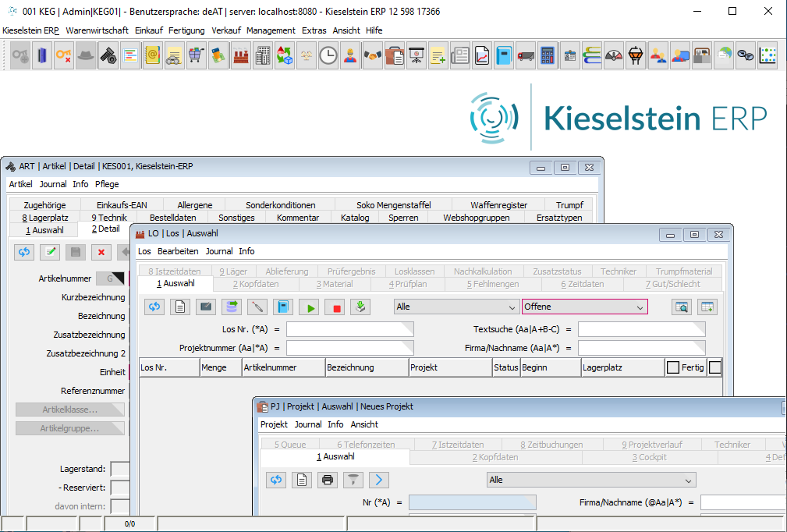The image size is (787, 532).
Task: Click the shopping cart icon in main toolbar
Action: pos(195,55)
